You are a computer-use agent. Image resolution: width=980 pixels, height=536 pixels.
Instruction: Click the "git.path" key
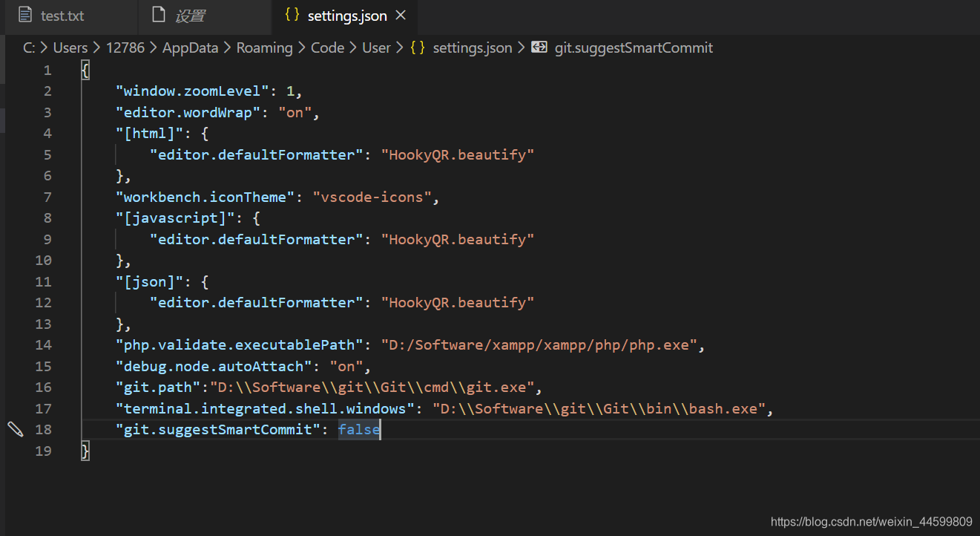158,387
